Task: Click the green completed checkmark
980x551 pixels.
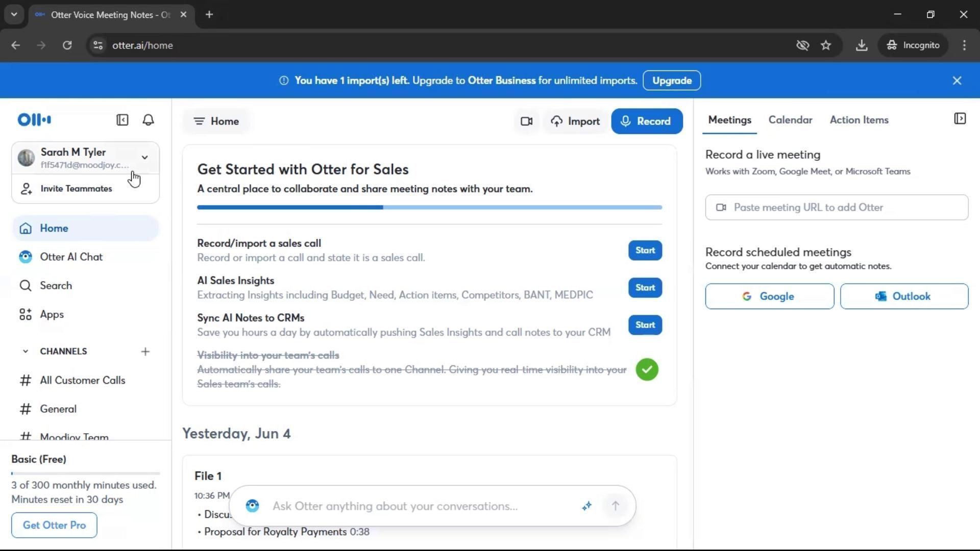Action: [647, 369]
